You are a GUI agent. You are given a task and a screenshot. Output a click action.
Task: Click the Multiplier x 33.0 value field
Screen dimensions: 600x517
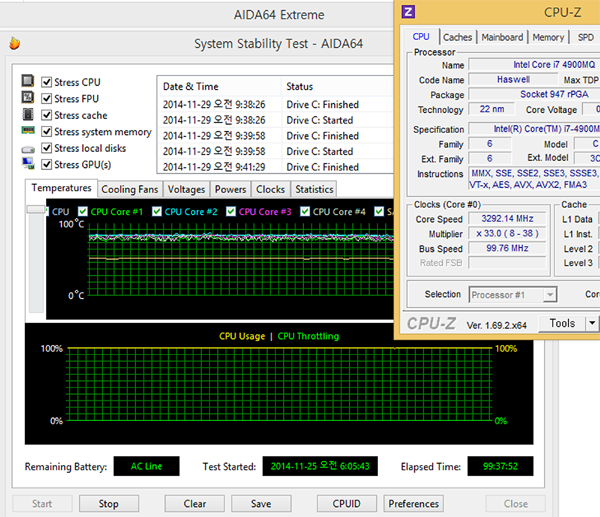507,233
